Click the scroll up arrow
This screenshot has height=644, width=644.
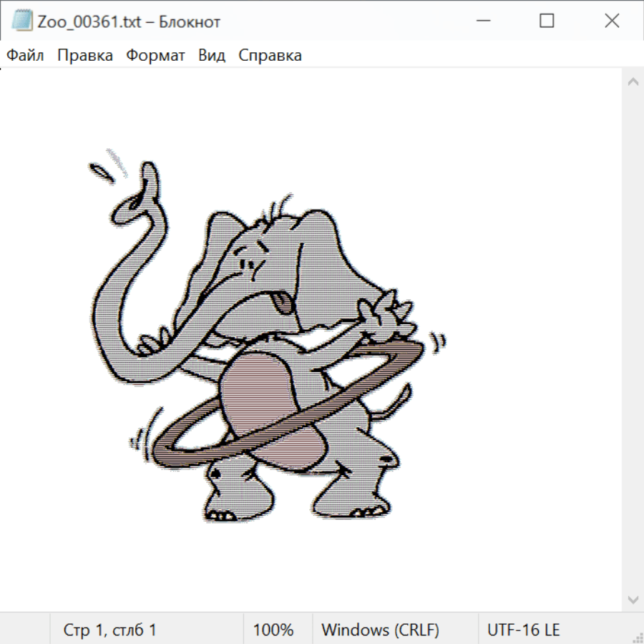tap(633, 82)
